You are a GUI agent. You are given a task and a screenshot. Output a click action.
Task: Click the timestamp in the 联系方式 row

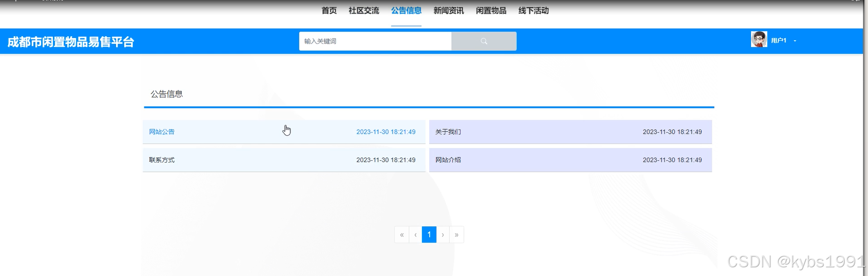click(x=386, y=160)
